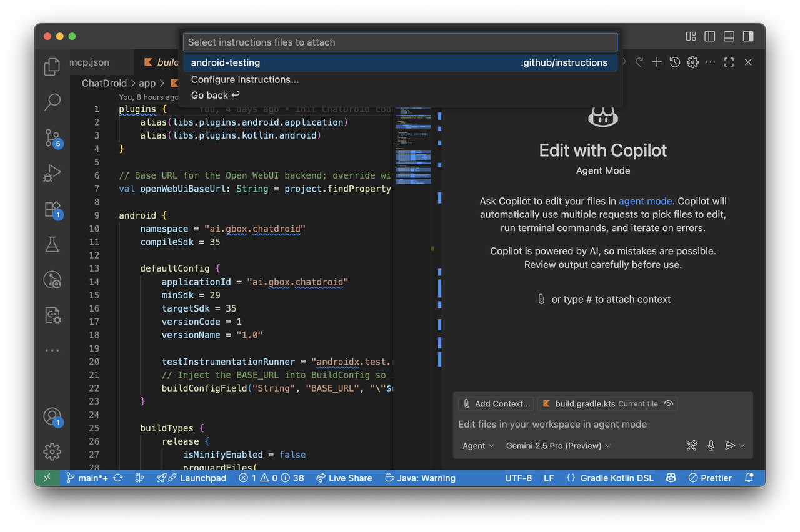The width and height of the screenshot is (800, 532).
Task: Click UTF-8 encoding selector in status bar
Action: pos(518,478)
